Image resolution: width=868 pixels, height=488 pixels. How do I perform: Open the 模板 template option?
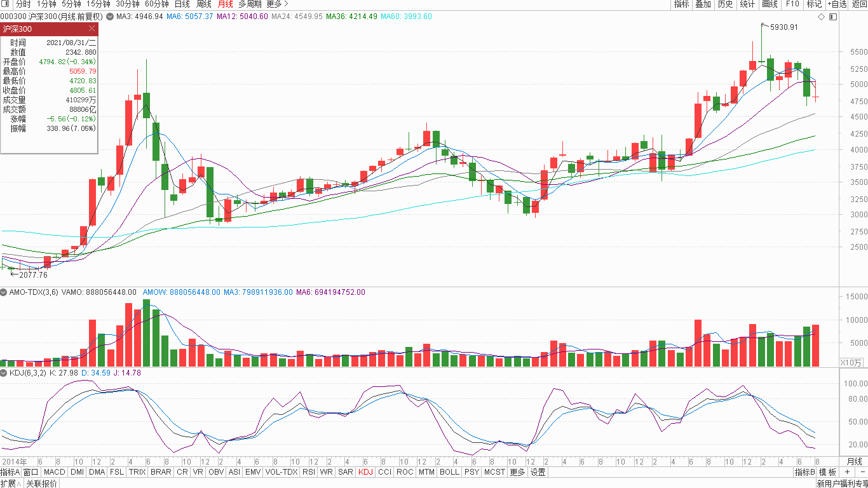click(x=827, y=472)
